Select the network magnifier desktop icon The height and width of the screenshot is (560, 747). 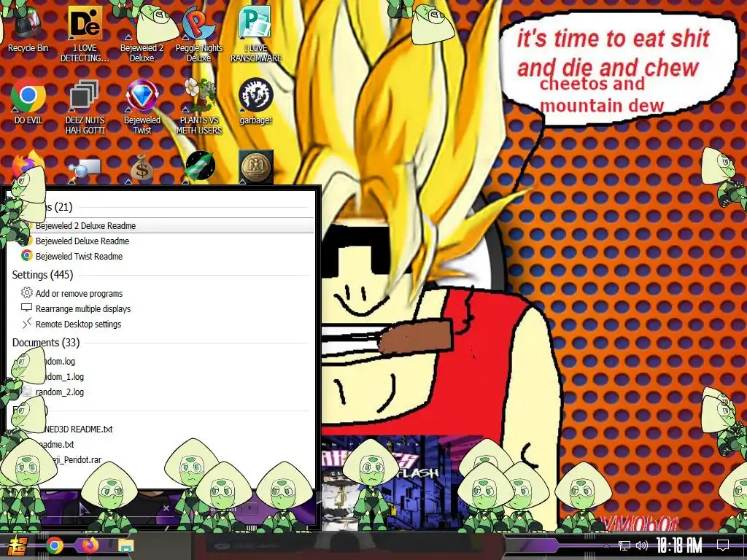85,168
